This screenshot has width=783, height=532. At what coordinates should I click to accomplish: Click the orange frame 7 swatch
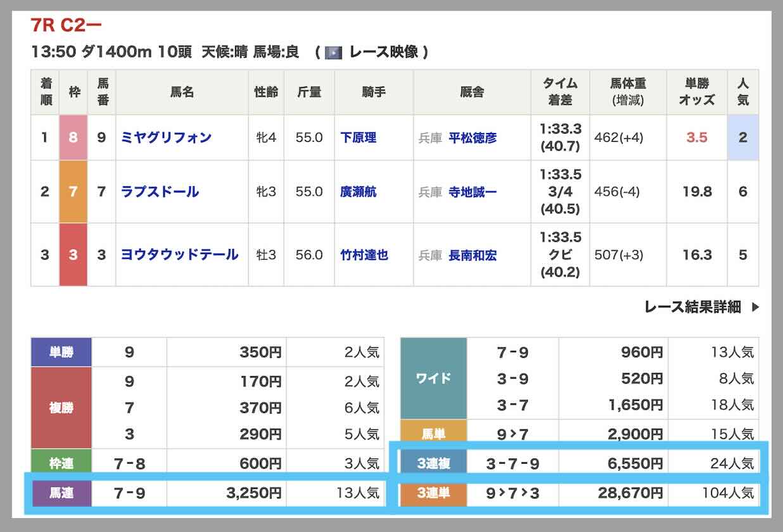point(73,191)
